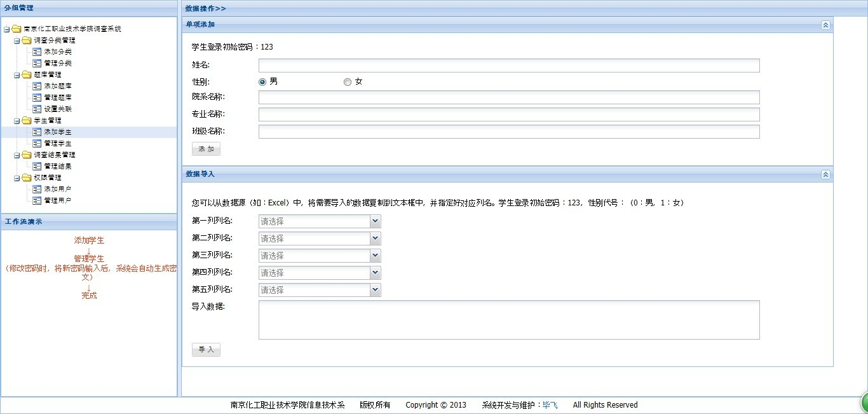Click the 管理题库 page icon
The height and width of the screenshot is (414, 868).
click(x=37, y=98)
